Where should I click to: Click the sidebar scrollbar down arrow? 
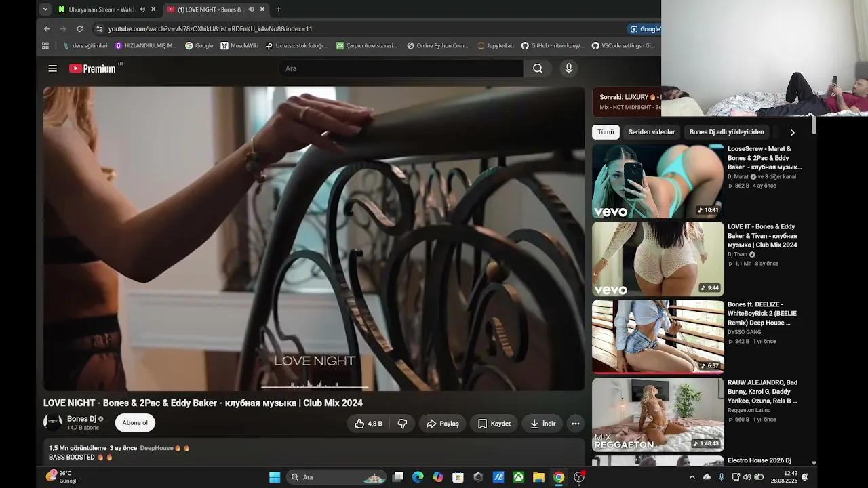click(x=814, y=463)
